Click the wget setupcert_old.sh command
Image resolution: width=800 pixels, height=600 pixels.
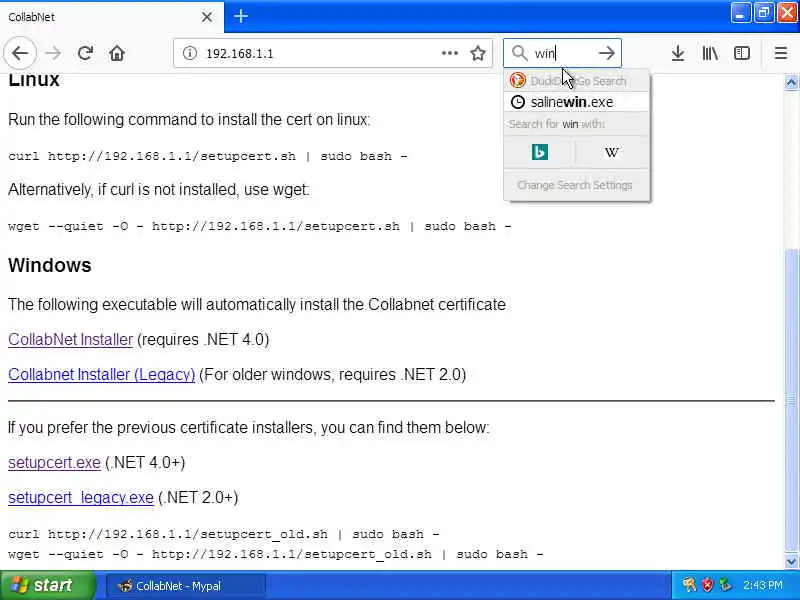point(276,554)
